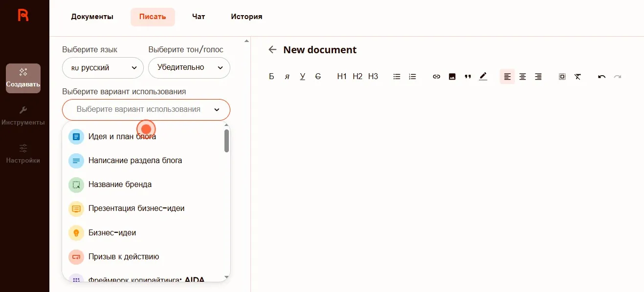The image size is (644, 292).
Task: Click the red R logo in the sidebar
Action: [23, 15]
